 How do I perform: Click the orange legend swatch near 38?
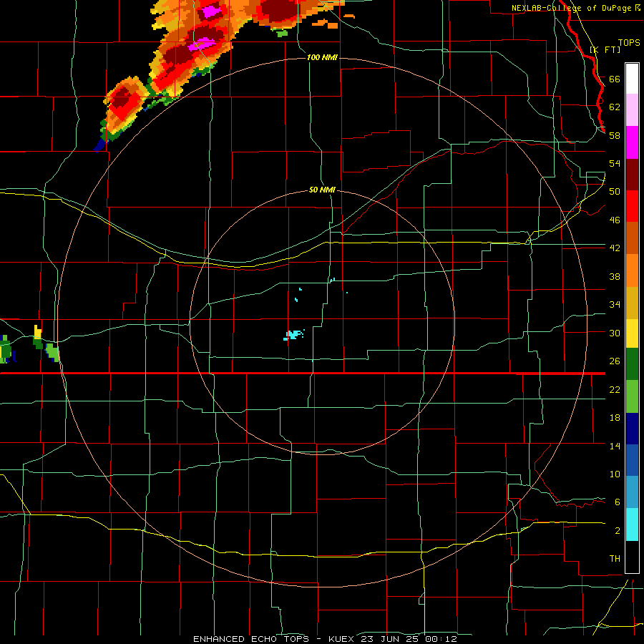tap(632, 270)
